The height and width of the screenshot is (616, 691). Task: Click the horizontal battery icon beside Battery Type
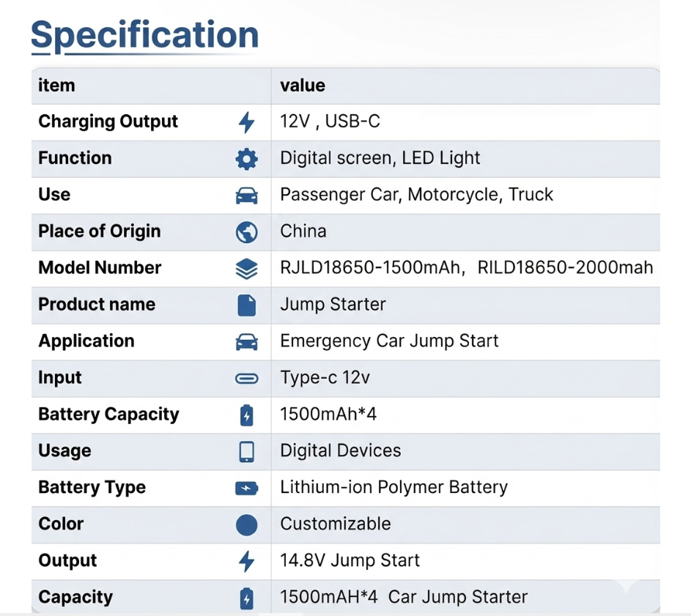(247, 489)
